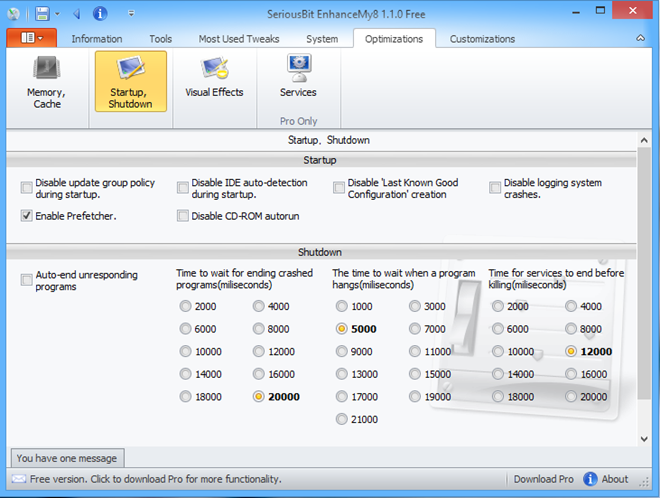Select 7000 for program hang wait time
Viewport: 660px width, 498px height.
[415, 328]
